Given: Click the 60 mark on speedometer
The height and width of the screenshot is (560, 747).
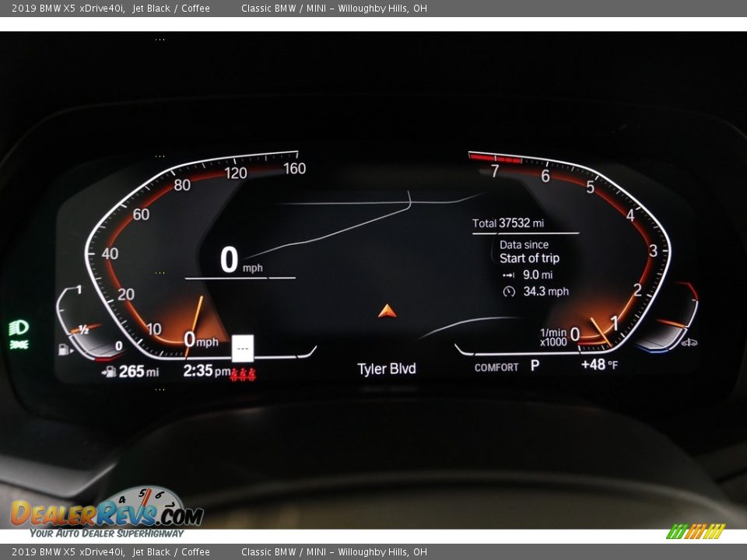Looking at the screenshot, I should click(x=141, y=215).
